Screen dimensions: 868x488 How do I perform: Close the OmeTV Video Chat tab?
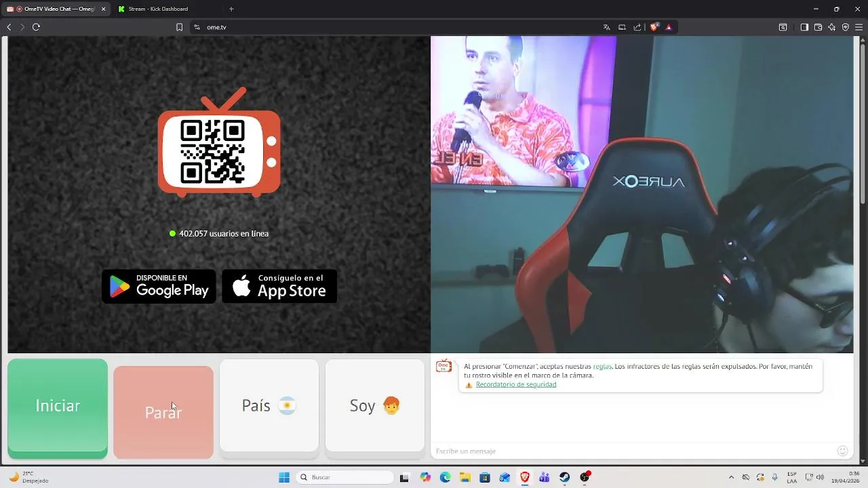pos(104,9)
